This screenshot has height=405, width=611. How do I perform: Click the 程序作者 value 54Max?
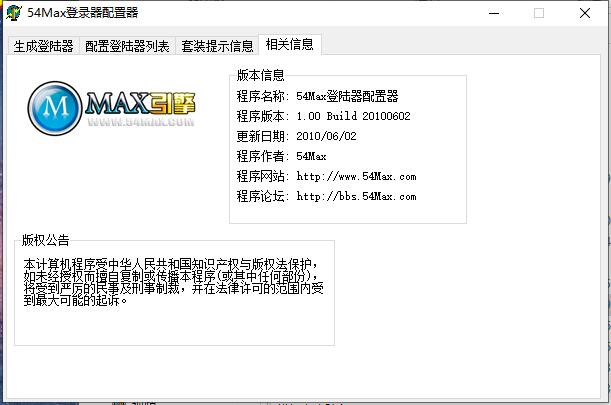311,156
